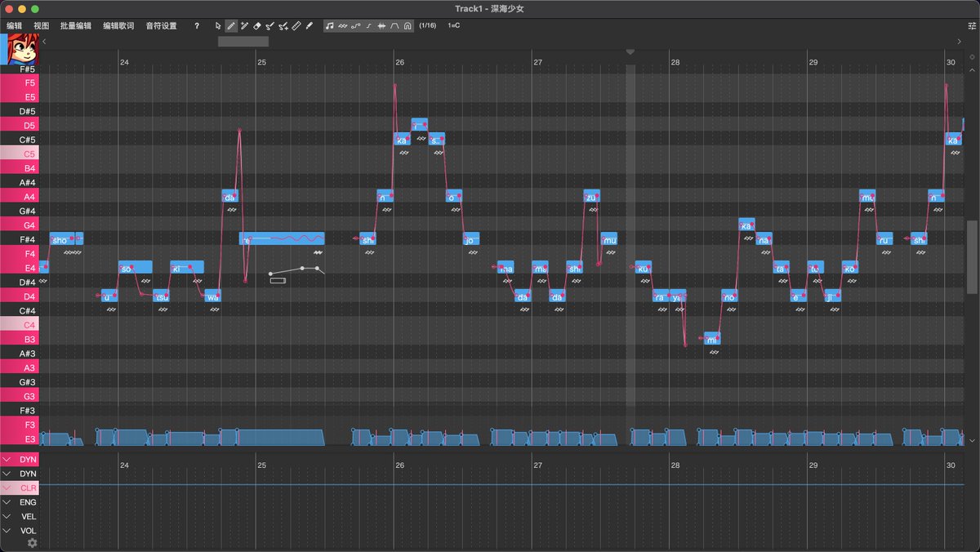Select the "ji" note at D4

pos(832,296)
